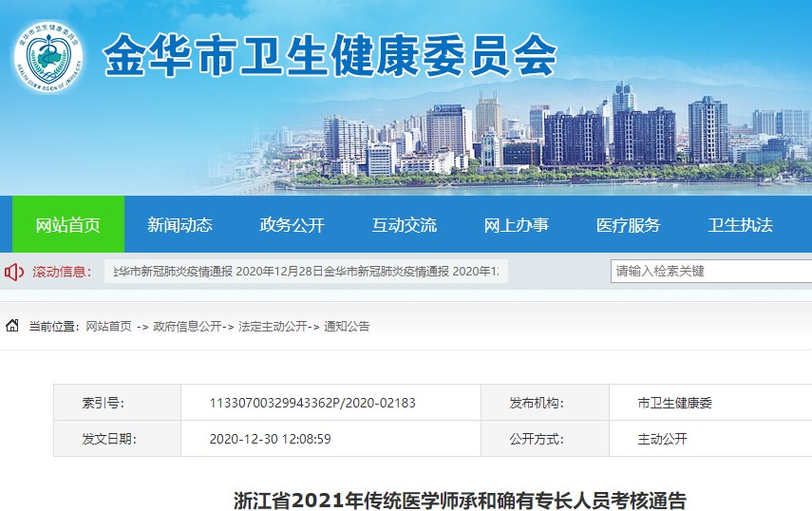Click the red speaker icon beside 滚动信息
The image size is (812, 511).
tap(14, 273)
